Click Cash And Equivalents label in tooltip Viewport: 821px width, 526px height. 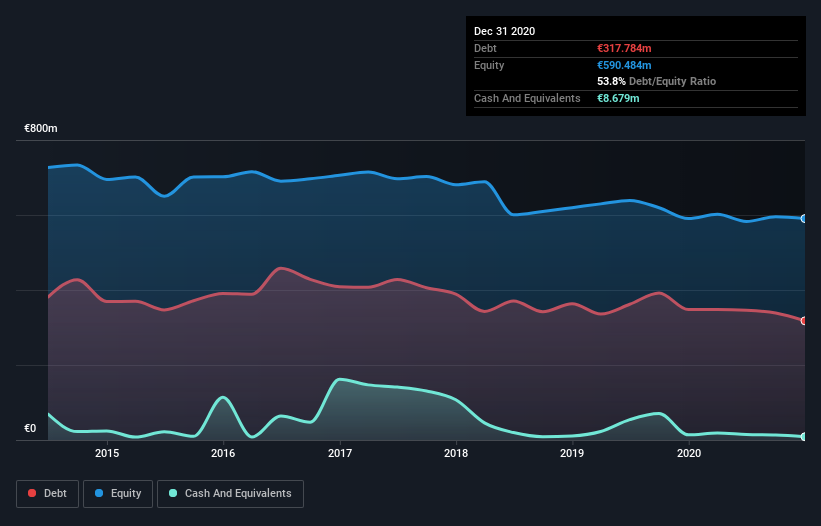pos(527,98)
